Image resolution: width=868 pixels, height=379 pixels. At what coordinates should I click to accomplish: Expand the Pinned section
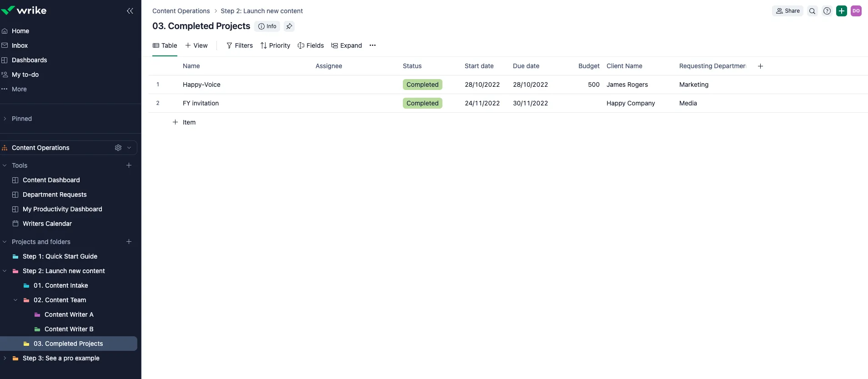coord(5,119)
